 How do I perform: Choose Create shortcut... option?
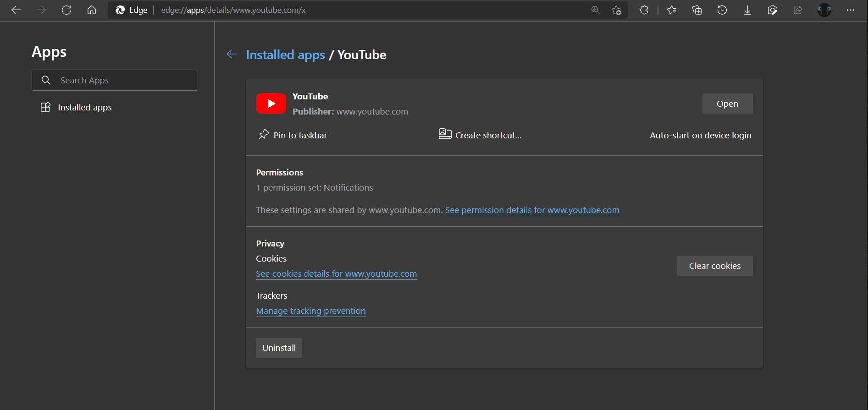(480, 135)
